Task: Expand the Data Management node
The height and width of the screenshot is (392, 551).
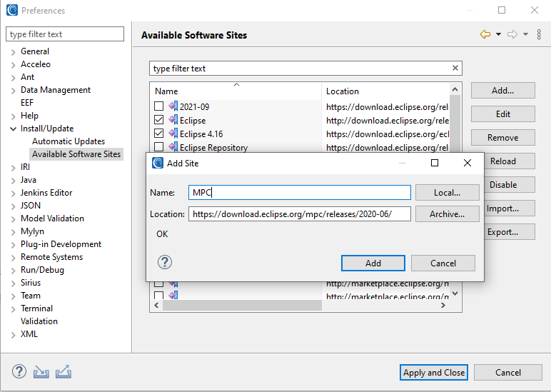Action: pyautogui.click(x=13, y=91)
